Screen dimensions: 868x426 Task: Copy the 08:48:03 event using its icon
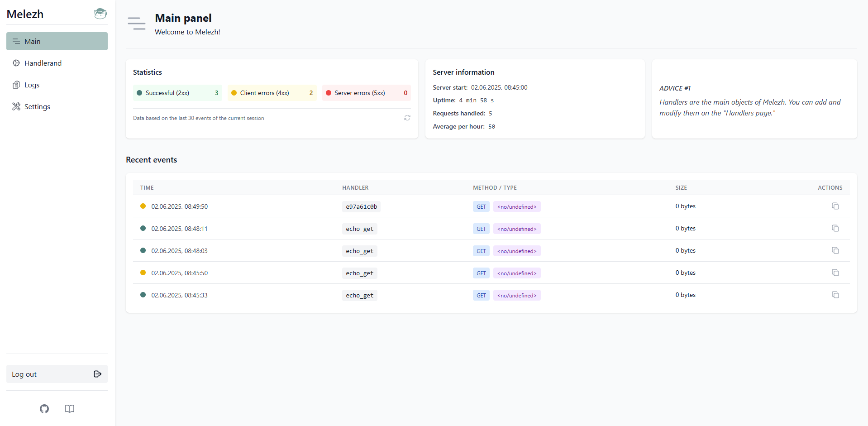pos(835,250)
